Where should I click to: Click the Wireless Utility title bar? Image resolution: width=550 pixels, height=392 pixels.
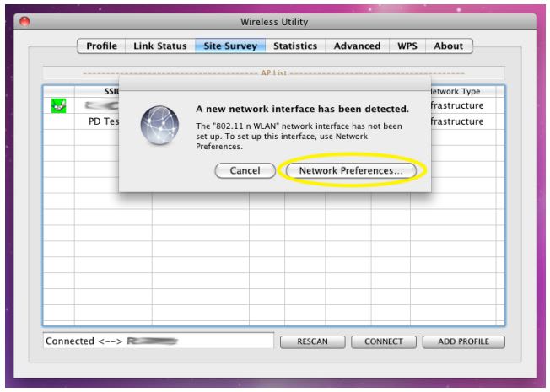point(274,21)
